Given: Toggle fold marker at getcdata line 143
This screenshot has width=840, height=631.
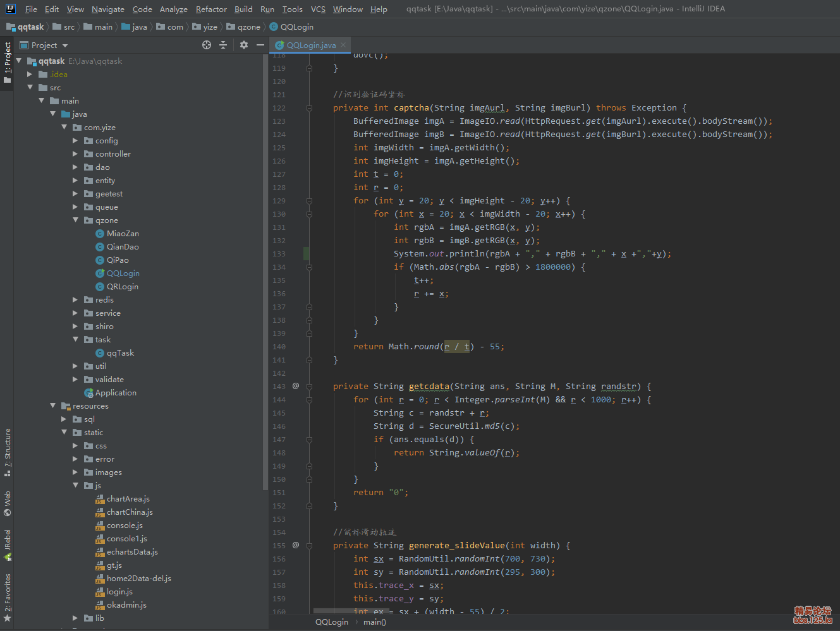Looking at the screenshot, I should [x=309, y=387].
